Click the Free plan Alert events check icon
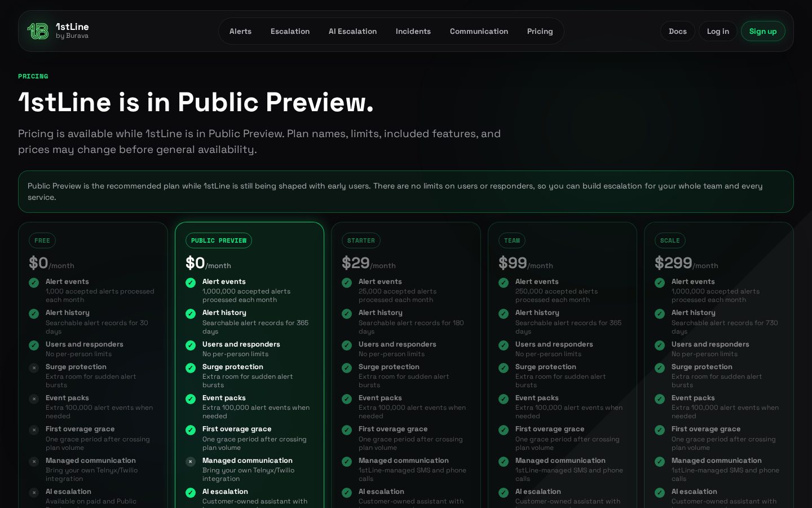812x508 pixels. [34, 283]
